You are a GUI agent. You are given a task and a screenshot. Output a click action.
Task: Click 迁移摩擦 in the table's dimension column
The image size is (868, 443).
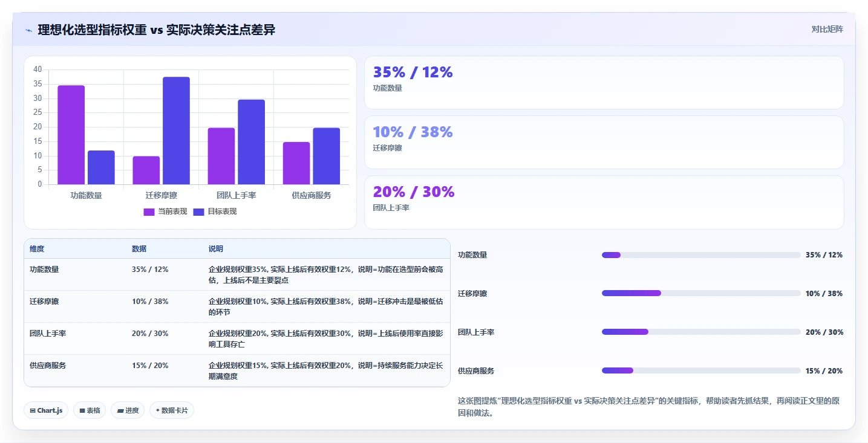44,302
